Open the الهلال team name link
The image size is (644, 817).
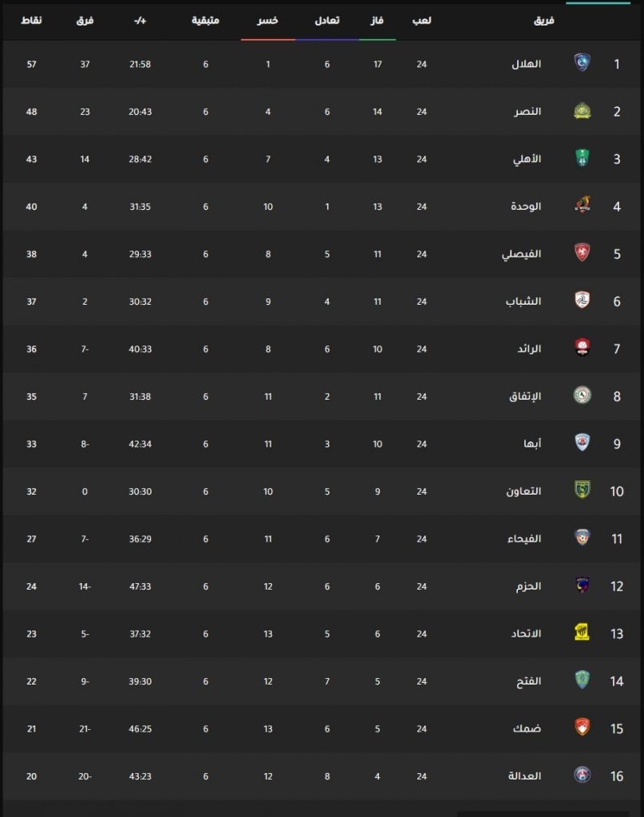click(x=526, y=64)
